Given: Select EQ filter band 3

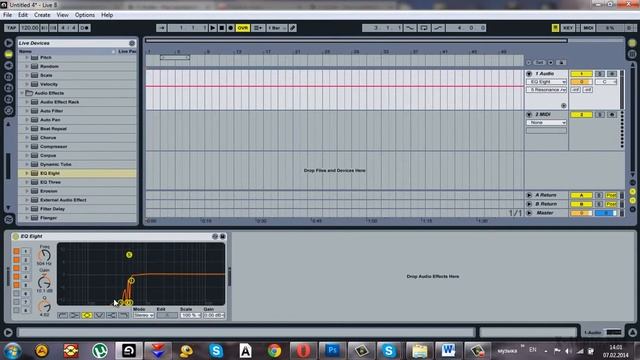Looking at the screenshot, I should click(x=25, y=269).
